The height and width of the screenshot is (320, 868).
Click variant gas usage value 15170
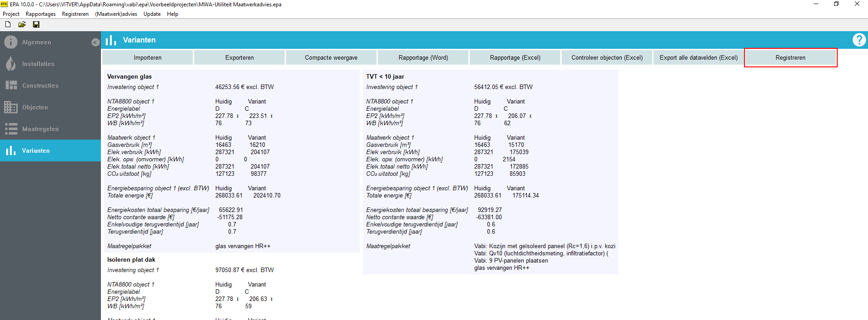coord(516,145)
